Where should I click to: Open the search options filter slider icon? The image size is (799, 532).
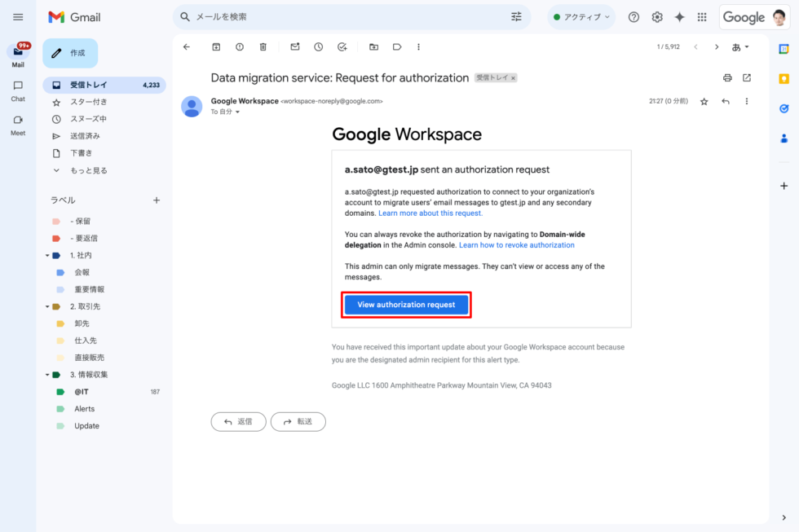pos(516,16)
